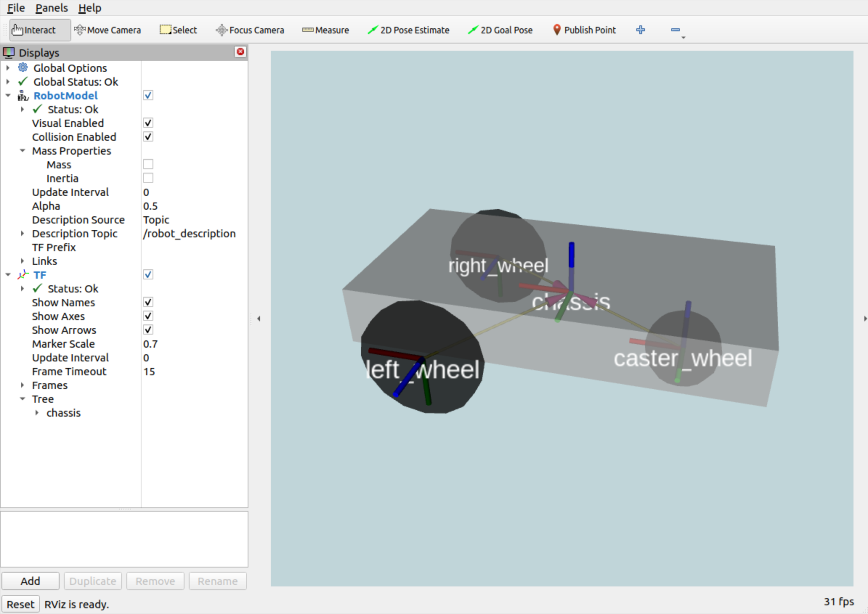
Task: Expand the chassis node in Tree
Action: pyautogui.click(x=37, y=413)
